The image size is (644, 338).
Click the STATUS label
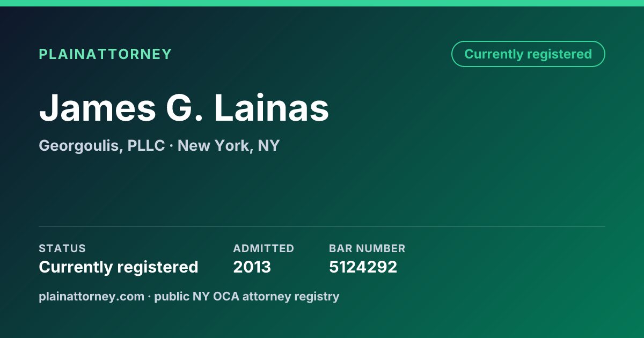coord(62,248)
